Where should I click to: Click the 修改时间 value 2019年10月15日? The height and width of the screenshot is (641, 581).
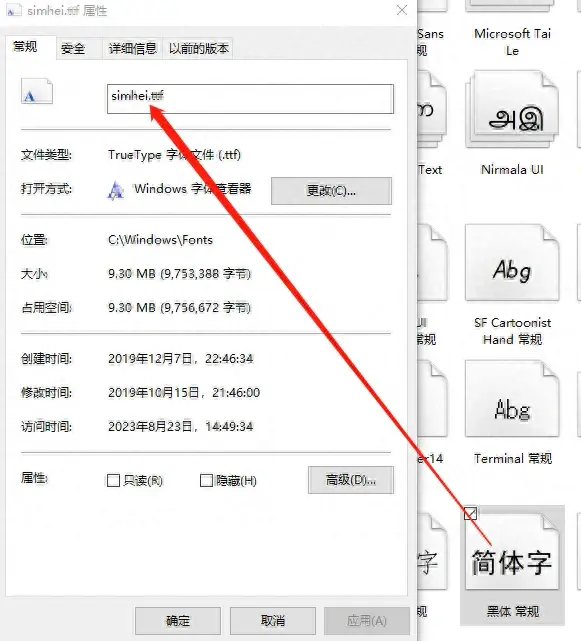point(184,393)
